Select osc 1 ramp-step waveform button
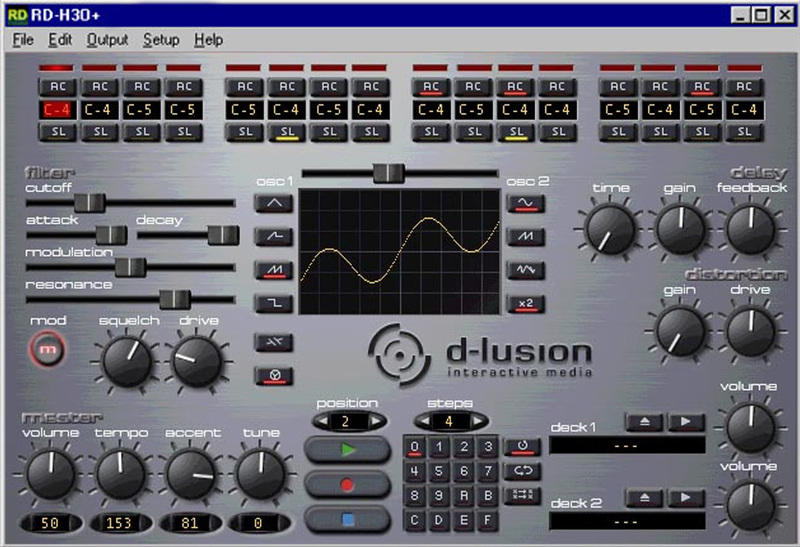Screen dimensions: 800x547 (x=274, y=237)
